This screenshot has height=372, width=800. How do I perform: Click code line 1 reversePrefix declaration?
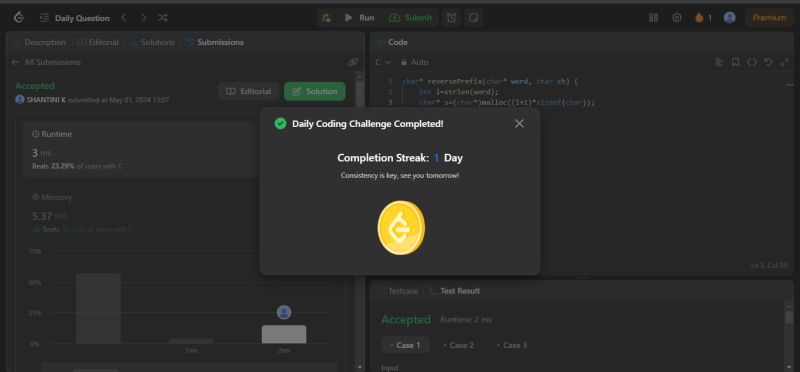(490, 81)
